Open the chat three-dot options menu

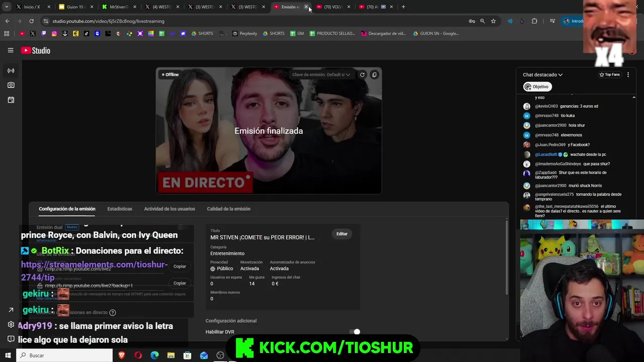coord(628,74)
